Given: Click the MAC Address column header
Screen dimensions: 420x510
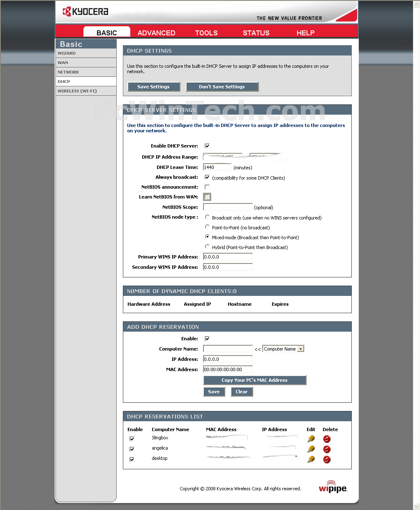Looking at the screenshot, I should click(221, 429).
